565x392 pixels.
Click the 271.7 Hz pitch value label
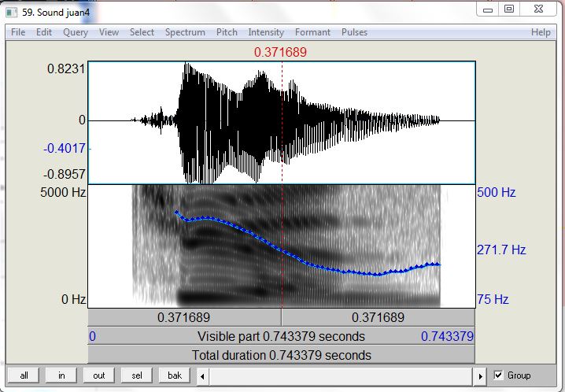point(501,250)
